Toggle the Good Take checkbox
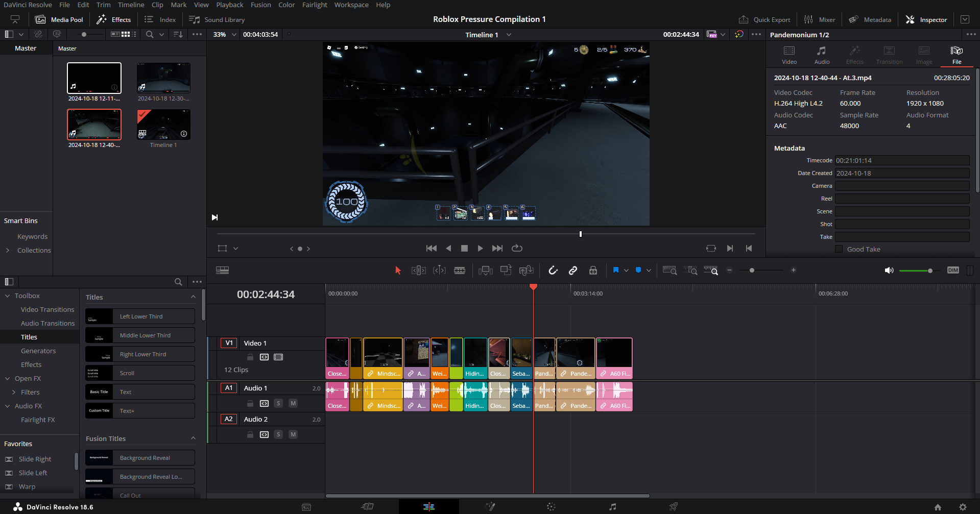 tap(839, 249)
